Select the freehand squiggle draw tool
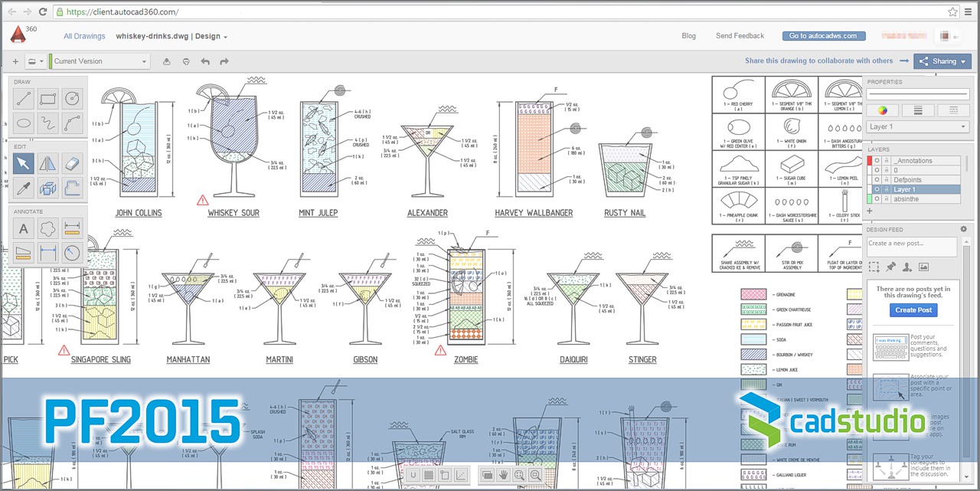The width and height of the screenshot is (980, 491). click(x=47, y=122)
